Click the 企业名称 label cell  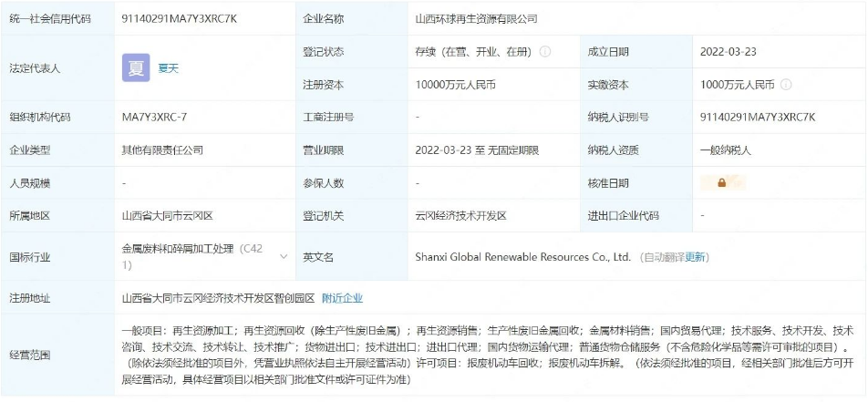pos(352,19)
